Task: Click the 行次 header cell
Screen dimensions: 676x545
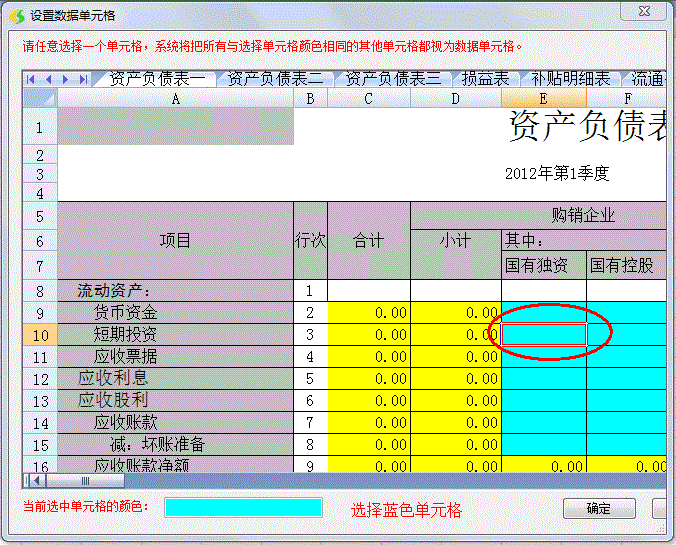Action: pyautogui.click(x=310, y=240)
